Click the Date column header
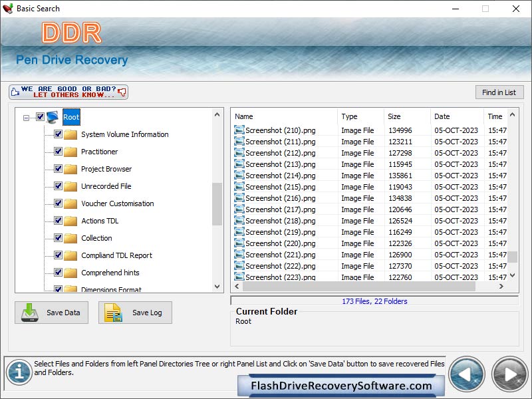Viewport: 532px width, 399px height. pos(457,116)
